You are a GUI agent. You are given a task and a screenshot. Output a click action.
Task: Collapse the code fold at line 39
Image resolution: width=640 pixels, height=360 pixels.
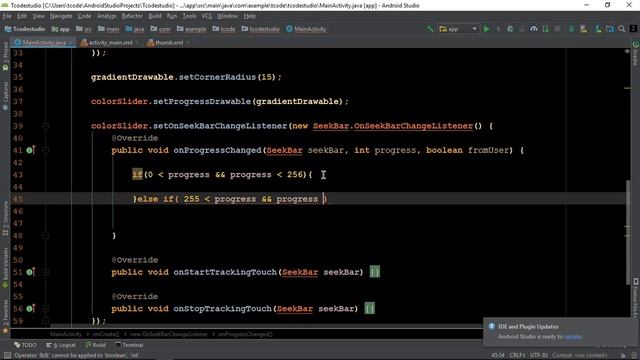point(46,126)
